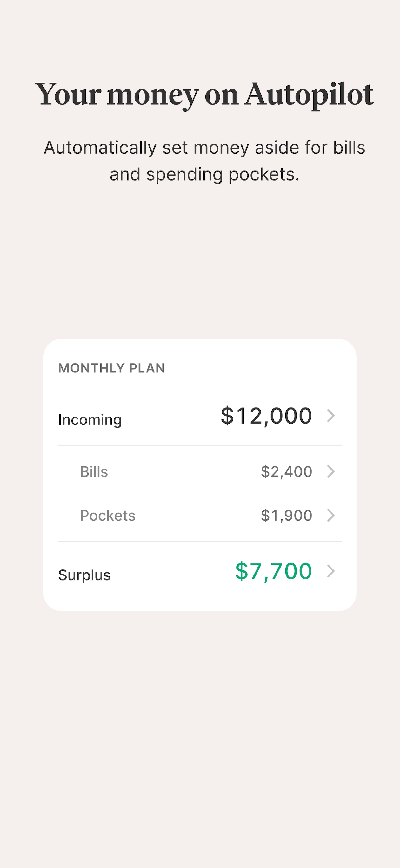Select the Incoming label
Screen dimensions: 400x868
pos(90,420)
